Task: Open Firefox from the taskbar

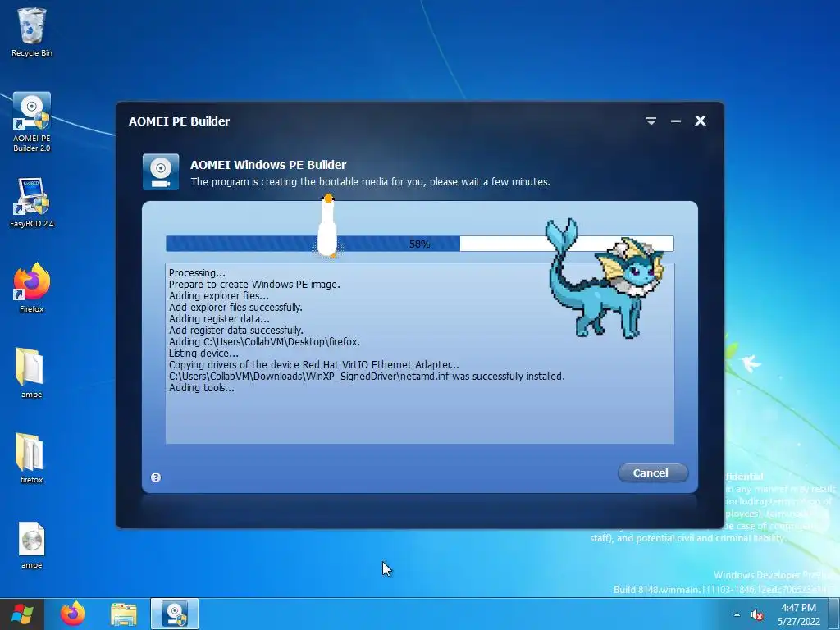Action: (73, 614)
